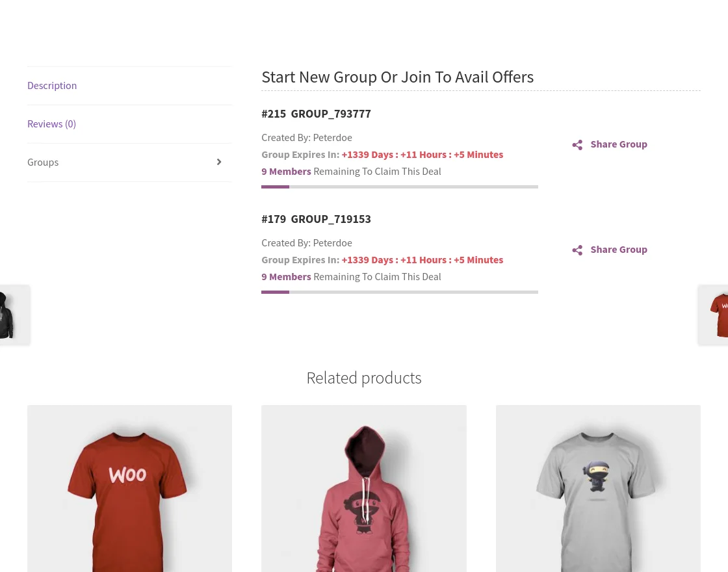Collapse the Description panel
The width and height of the screenshot is (728, 572).
52,85
